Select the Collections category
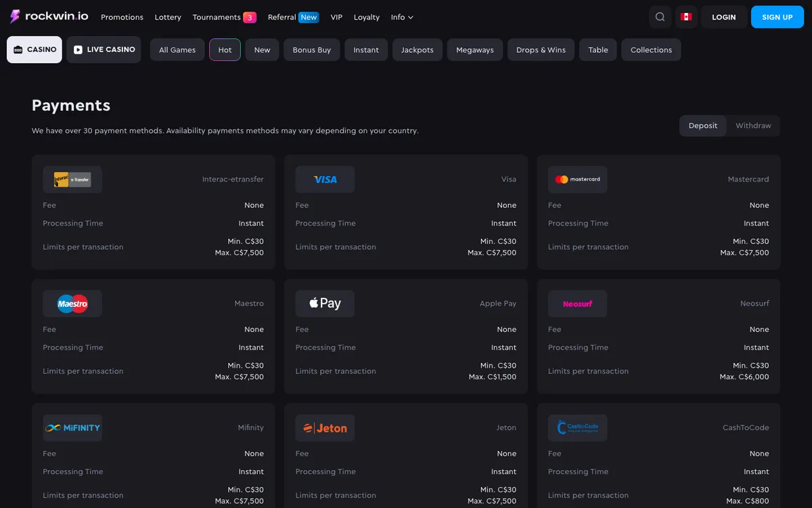812x508 pixels. point(651,50)
